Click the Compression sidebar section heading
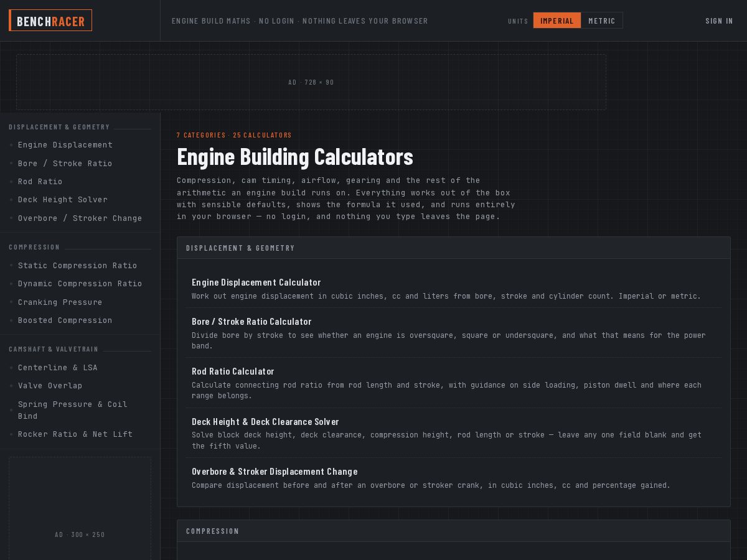747x560 pixels. (34, 247)
